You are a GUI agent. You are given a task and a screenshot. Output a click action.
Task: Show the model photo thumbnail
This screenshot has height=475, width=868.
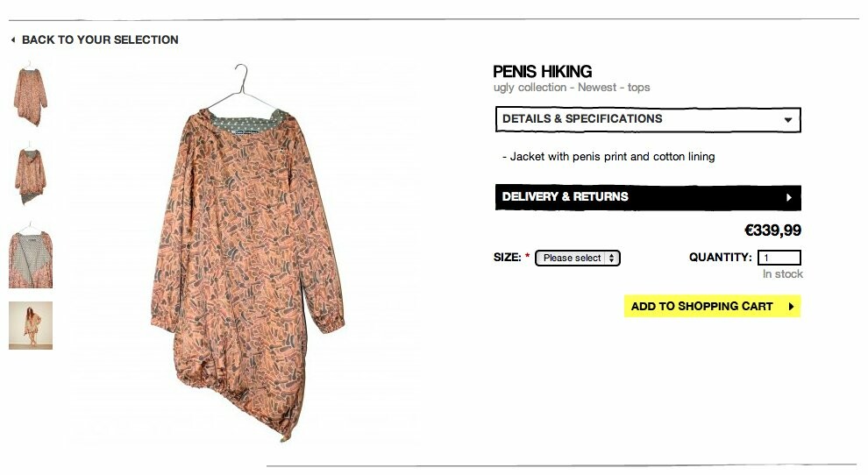(31, 325)
